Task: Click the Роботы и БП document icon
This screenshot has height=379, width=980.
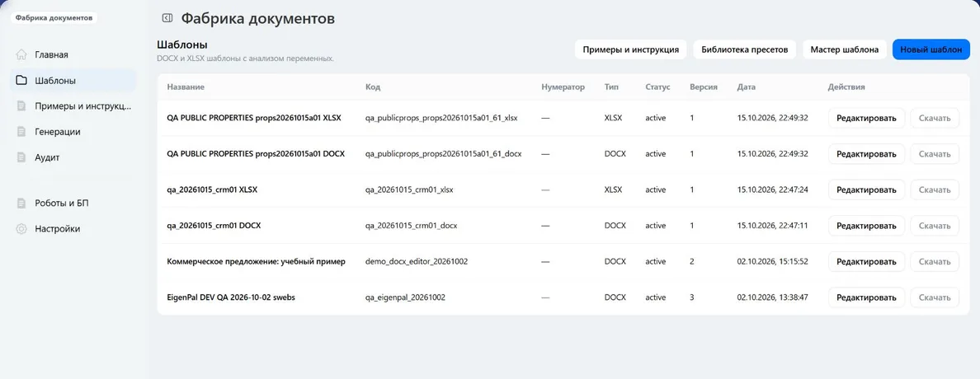Action: (x=21, y=203)
